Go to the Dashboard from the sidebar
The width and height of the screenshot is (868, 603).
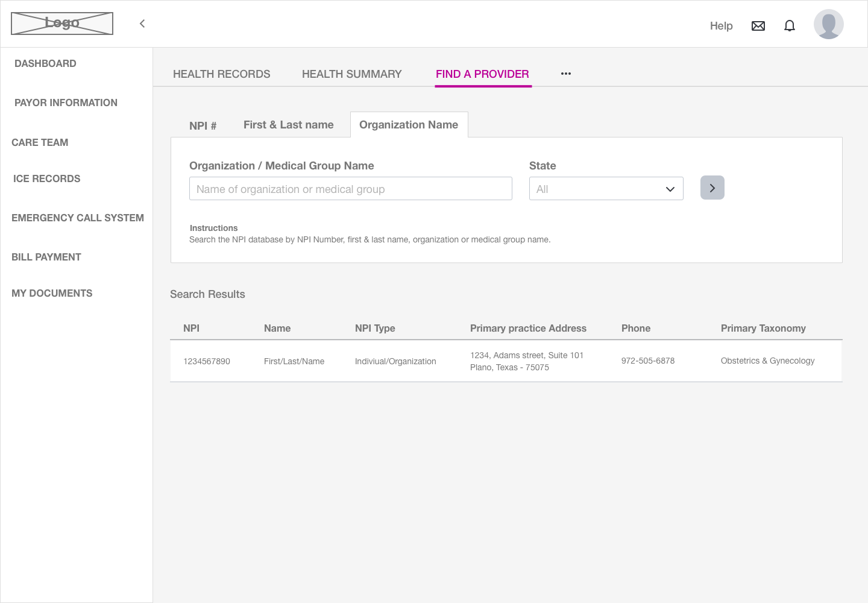[45, 63]
